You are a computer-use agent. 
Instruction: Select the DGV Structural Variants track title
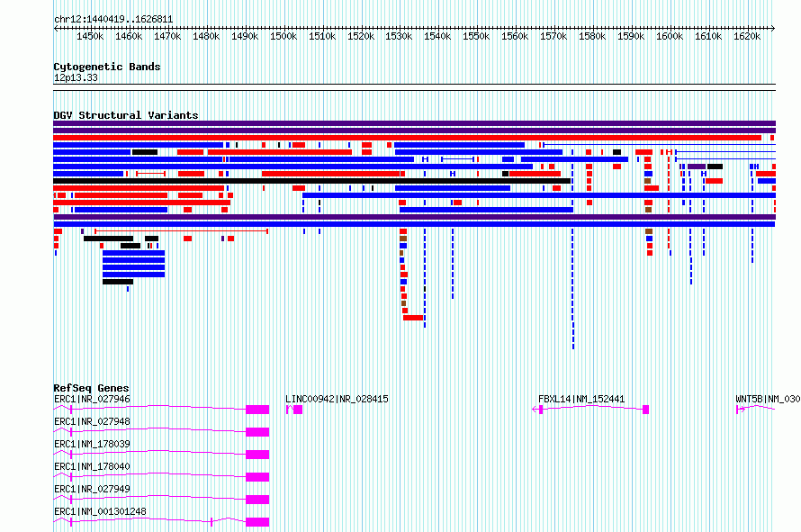coord(126,115)
